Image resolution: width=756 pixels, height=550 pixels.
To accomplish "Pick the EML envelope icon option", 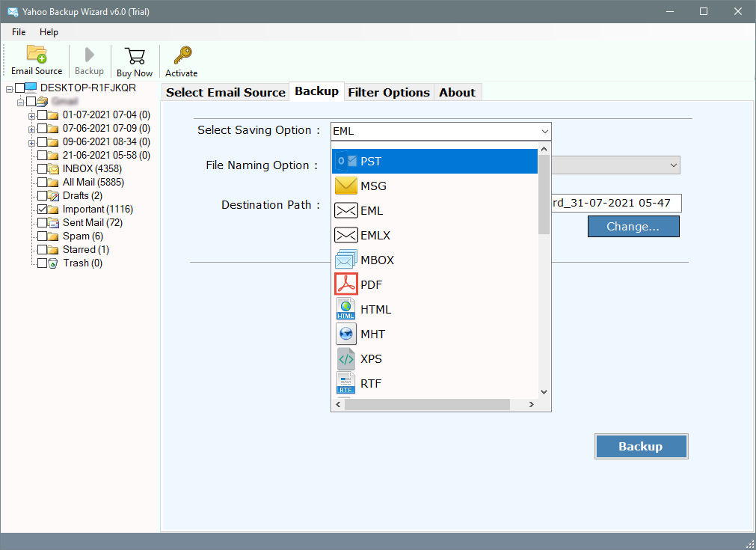I will [345, 210].
